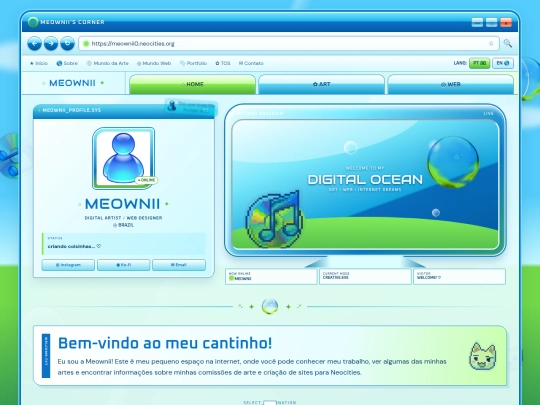Focus the meownii0.neocities.org address bar
This screenshot has width=540, height=405.
pyautogui.click(x=289, y=43)
